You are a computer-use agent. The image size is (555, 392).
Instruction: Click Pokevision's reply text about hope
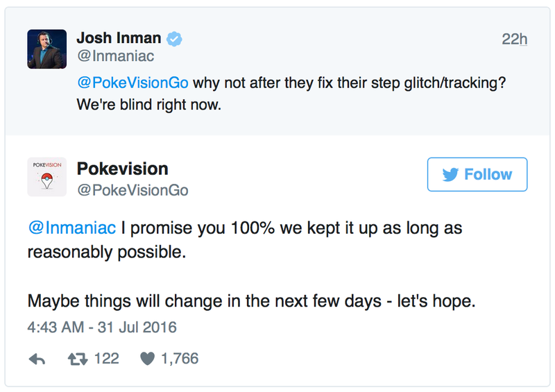[252, 301]
